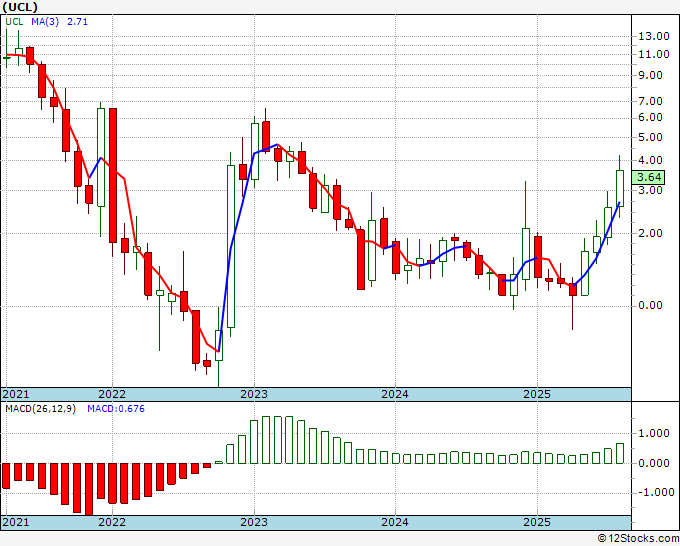The width and height of the screenshot is (680, 546).
Task: Select 2021 on the price chart time axis
Action: [16, 394]
